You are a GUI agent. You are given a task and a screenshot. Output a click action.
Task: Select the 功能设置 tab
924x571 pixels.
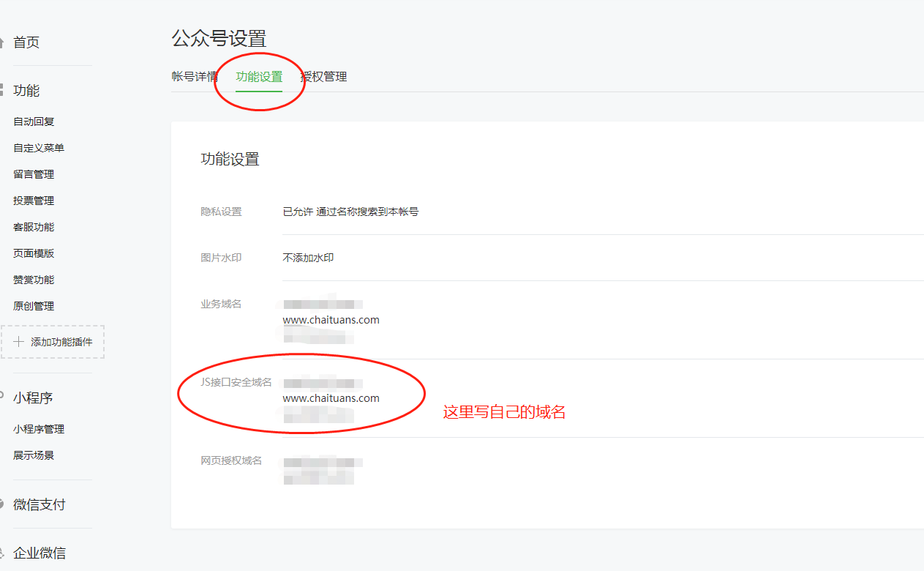pos(259,77)
